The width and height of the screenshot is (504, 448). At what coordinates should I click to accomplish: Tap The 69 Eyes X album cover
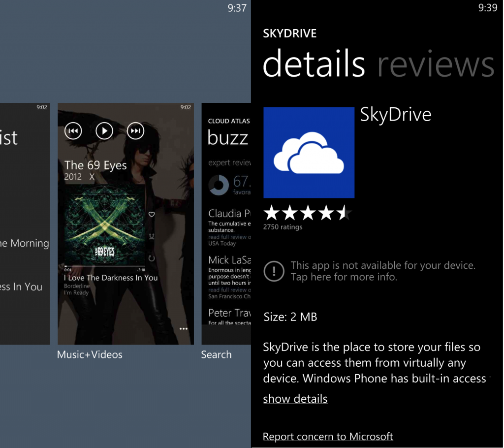[x=104, y=225]
